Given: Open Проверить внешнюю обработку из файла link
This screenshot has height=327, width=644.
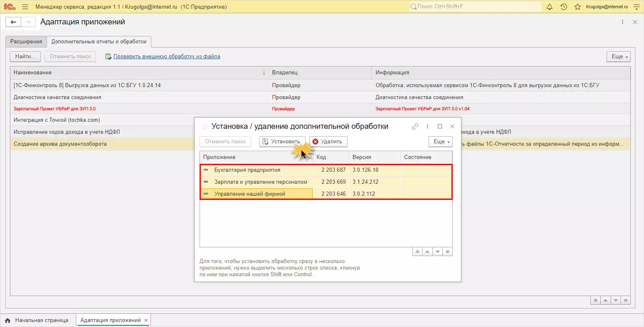Looking at the screenshot, I should coord(167,57).
